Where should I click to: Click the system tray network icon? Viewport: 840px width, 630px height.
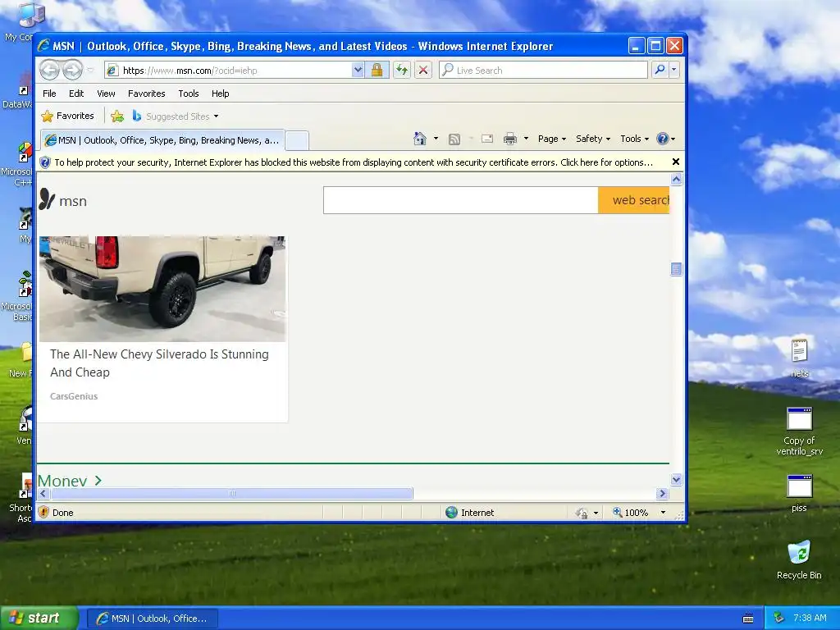pyautogui.click(x=778, y=618)
